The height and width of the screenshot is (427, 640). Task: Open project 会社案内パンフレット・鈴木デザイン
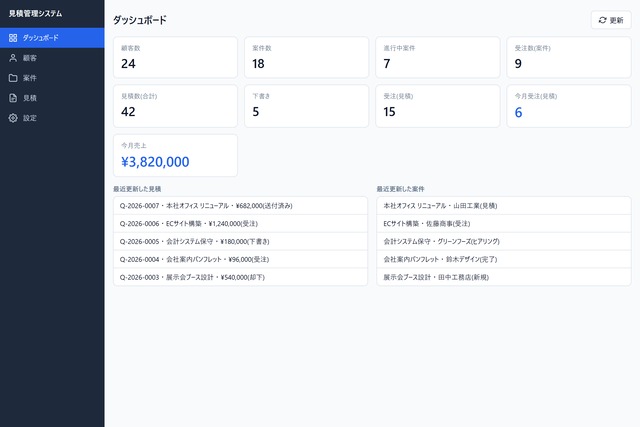[x=504, y=259]
